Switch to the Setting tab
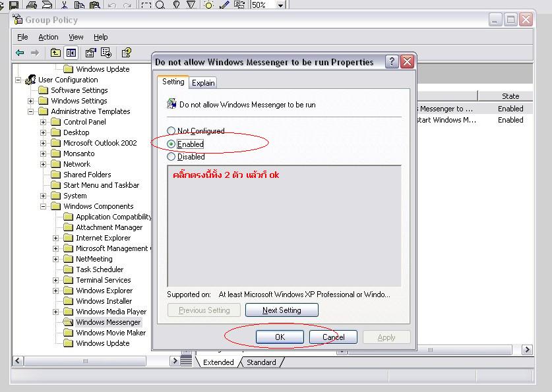The width and height of the screenshot is (552, 392). point(173,82)
